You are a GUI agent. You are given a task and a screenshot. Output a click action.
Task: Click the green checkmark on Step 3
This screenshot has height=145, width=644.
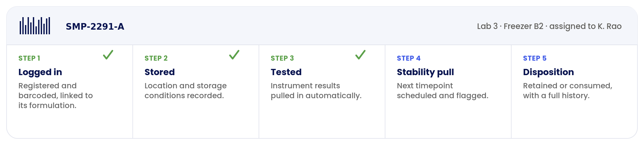pos(360,55)
